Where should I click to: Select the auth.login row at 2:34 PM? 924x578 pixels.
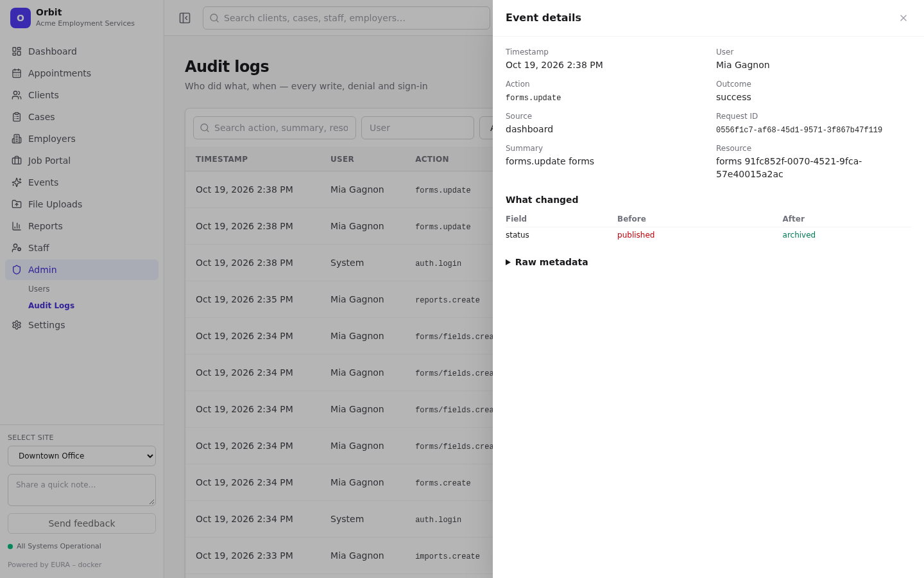pos(339,519)
